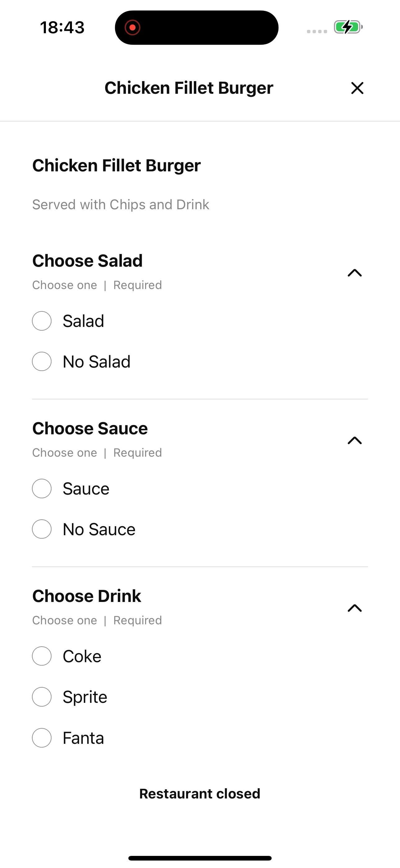Collapse the Choose Salad section chevron
This screenshot has height=868, width=400.
[354, 273]
